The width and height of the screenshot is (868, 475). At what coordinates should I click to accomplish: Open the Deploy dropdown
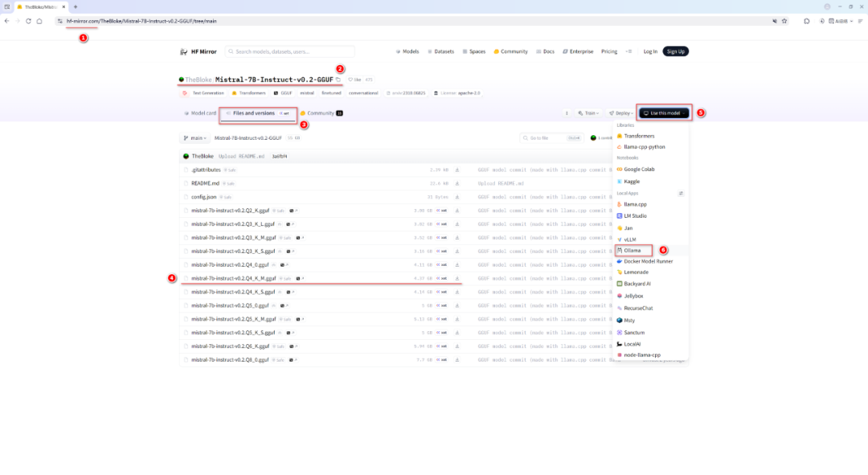tap(621, 113)
